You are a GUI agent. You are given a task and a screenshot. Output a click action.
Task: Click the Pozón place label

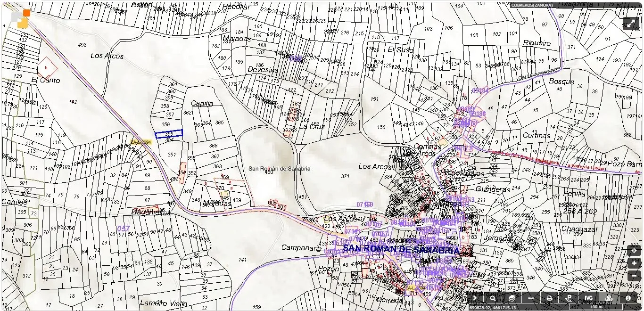(328, 269)
